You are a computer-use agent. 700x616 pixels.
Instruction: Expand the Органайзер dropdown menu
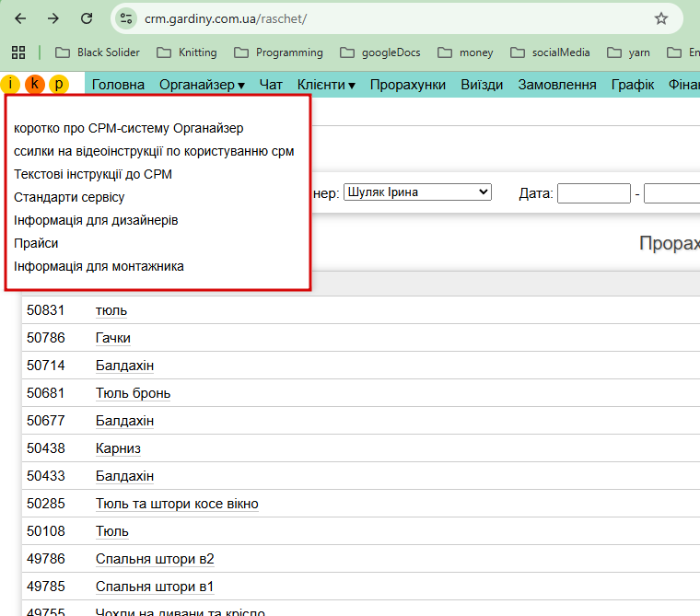(202, 85)
